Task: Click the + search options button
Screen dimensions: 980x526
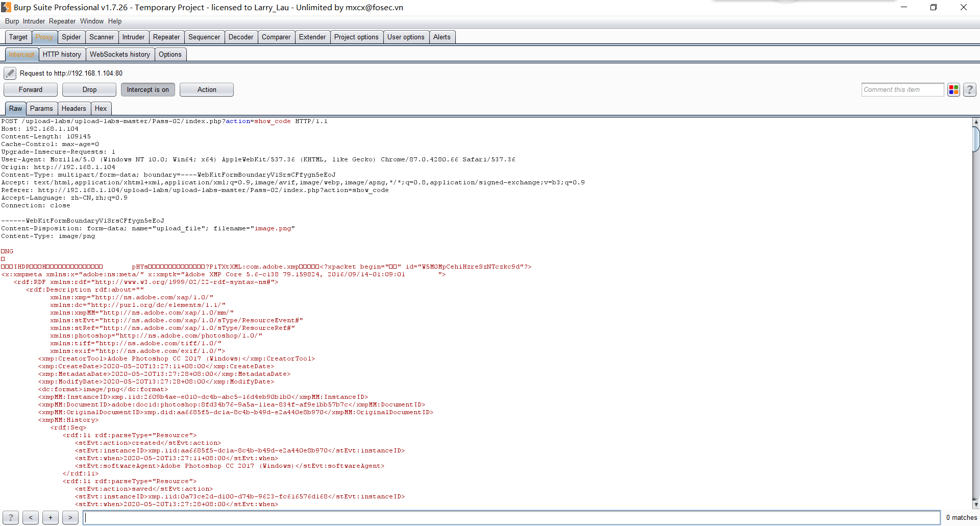Action: click(51, 517)
